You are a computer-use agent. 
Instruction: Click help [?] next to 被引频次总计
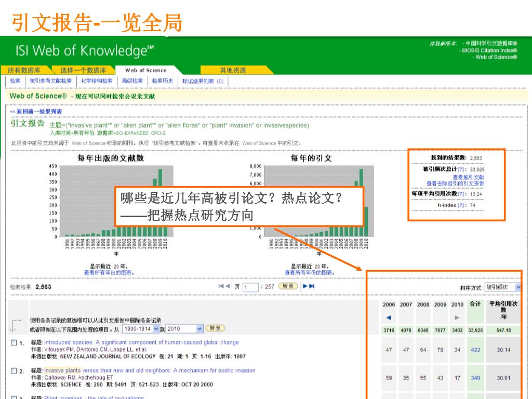click(x=460, y=169)
